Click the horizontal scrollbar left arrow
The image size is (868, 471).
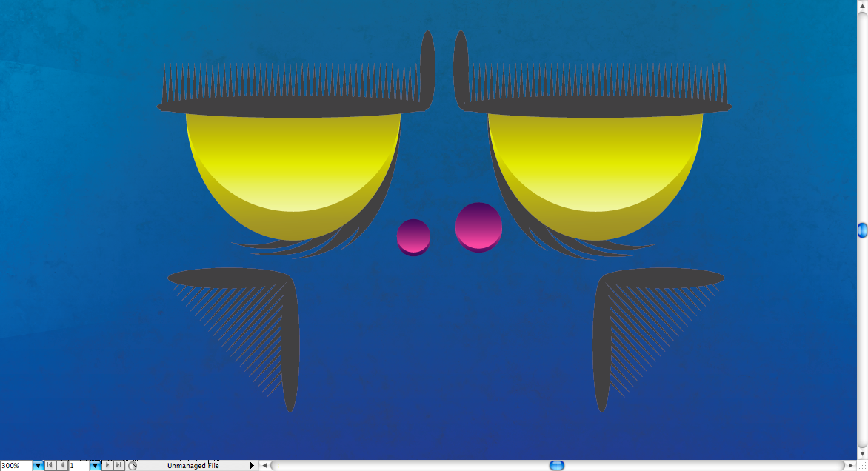click(x=264, y=466)
